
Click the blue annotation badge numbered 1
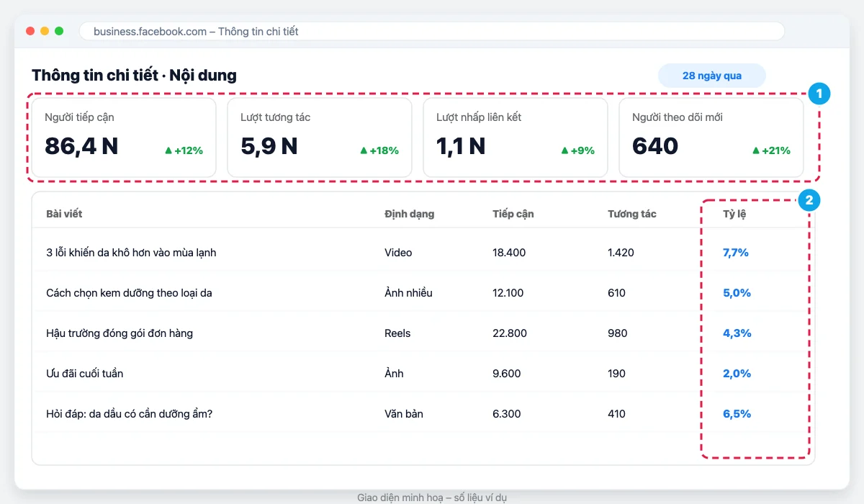click(819, 94)
